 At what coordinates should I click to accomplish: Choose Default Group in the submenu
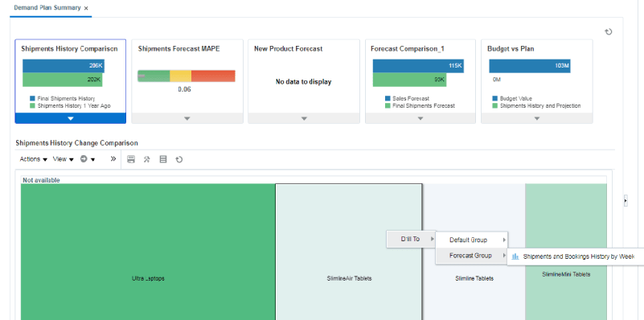pos(471,240)
